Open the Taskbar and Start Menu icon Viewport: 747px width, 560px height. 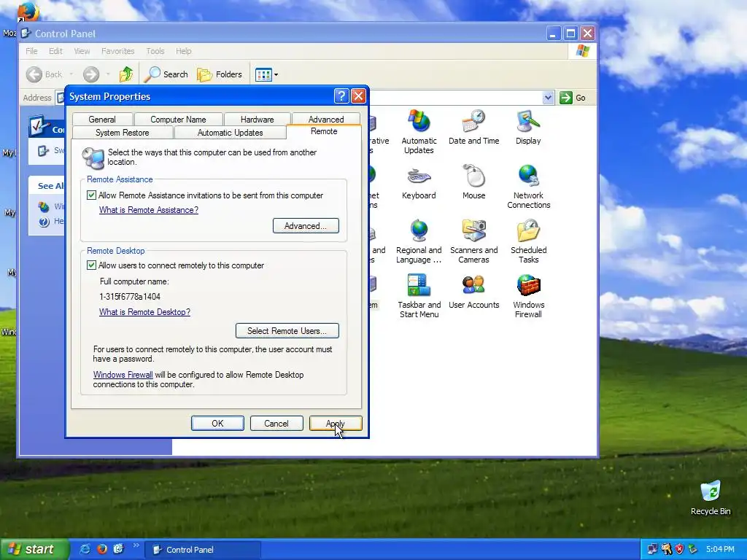point(419,296)
